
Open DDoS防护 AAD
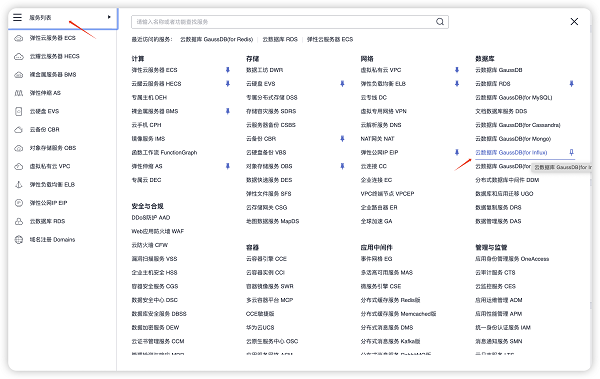151,217
